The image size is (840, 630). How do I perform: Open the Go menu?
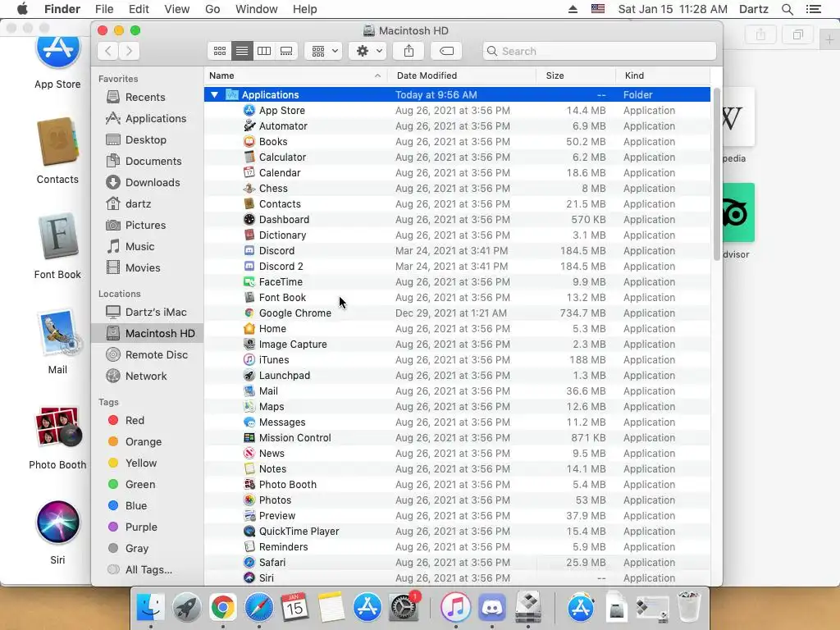coord(212,9)
